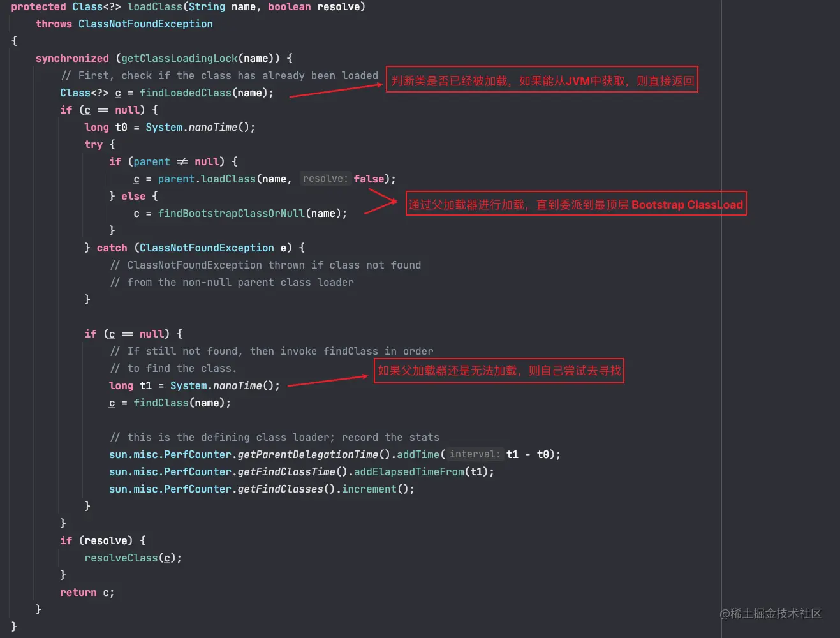The image size is (840, 638).
Task: Click the "false" literal argument
Action: point(369,179)
